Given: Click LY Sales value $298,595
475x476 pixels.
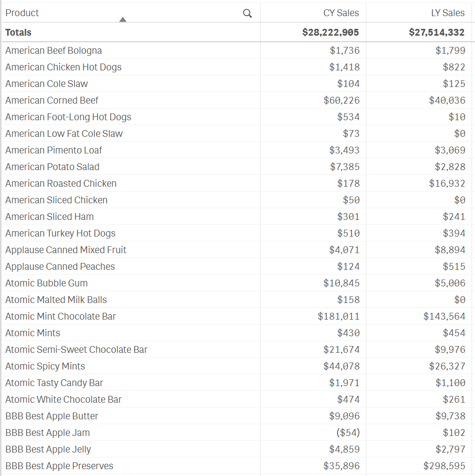Looking at the screenshot, I should click(444, 466).
